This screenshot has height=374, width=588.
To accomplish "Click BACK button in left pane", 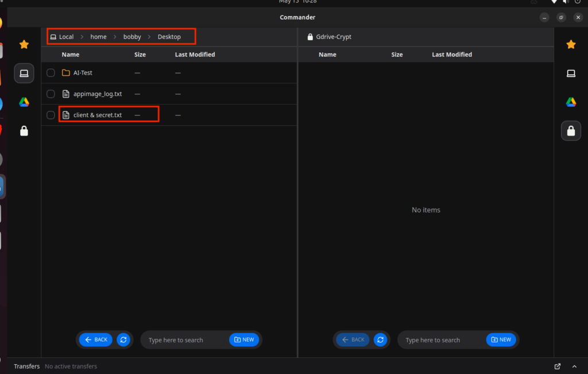I will pos(96,340).
